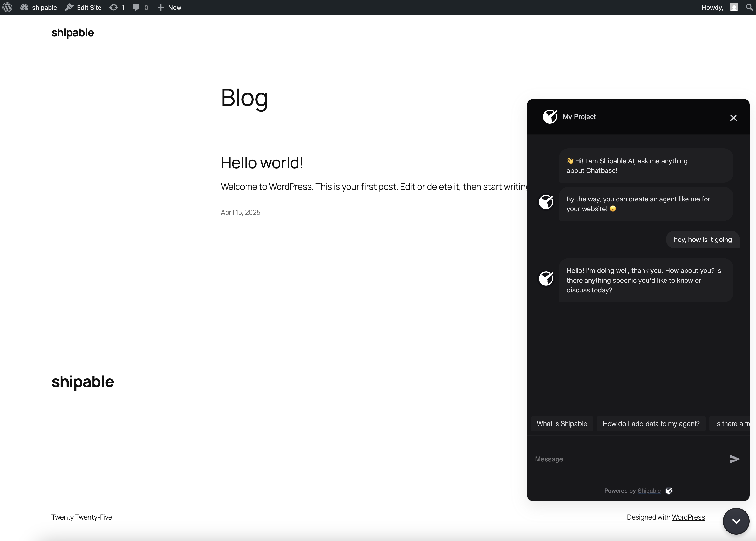Click the Shipable icon in chat footer

point(669,491)
